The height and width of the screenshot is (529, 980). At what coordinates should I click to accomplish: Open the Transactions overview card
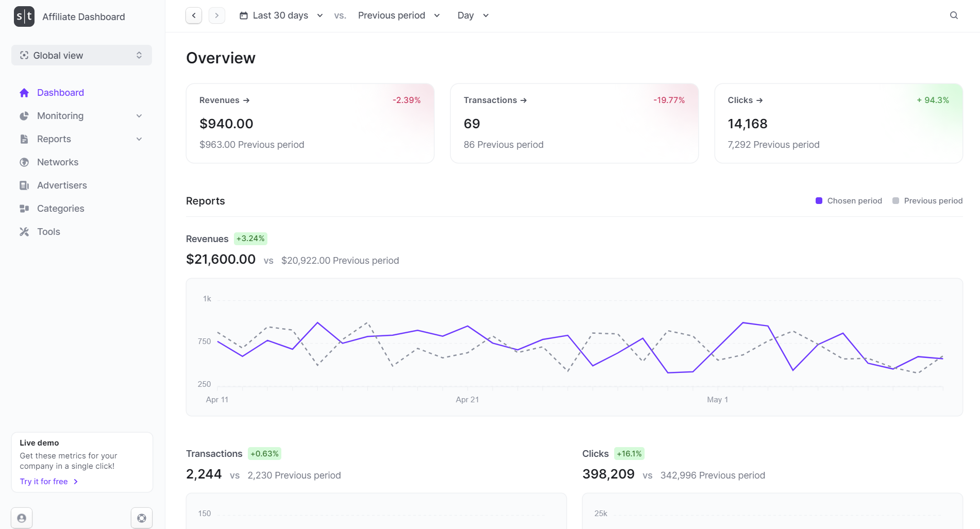tap(575, 124)
